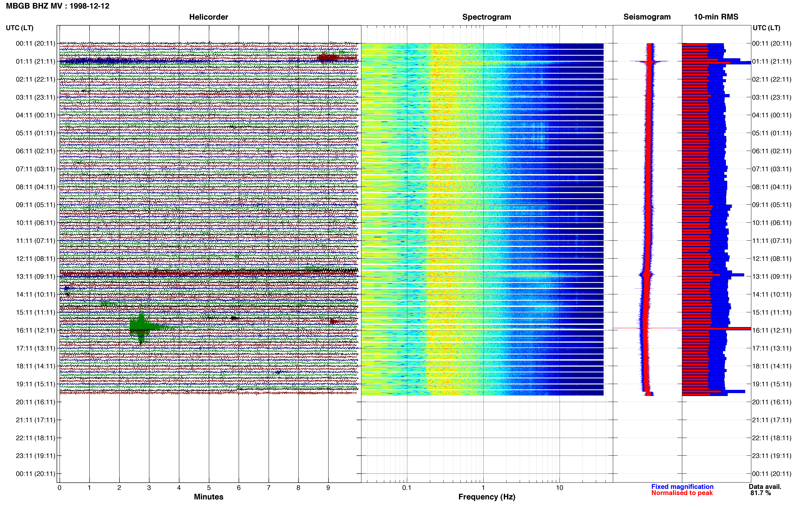The image size is (812, 508).
Task: Click the left '19:11 (15:11)' time label
Action: click(x=36, y=384)
